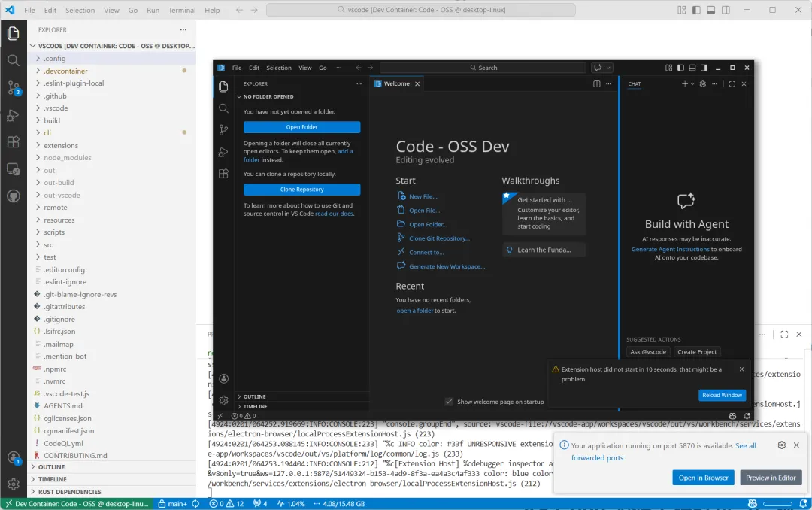Open Run menu in outer VS Code
This screenshot has width=812, height=510.
click(153, 10)
